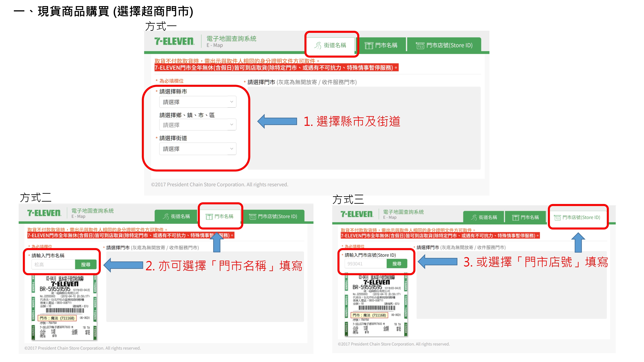This screenshot has height=362, width=644.
Task: Select 門市店號(Store ID) tab in 方式三 panel
Action: tap(577, 217)
